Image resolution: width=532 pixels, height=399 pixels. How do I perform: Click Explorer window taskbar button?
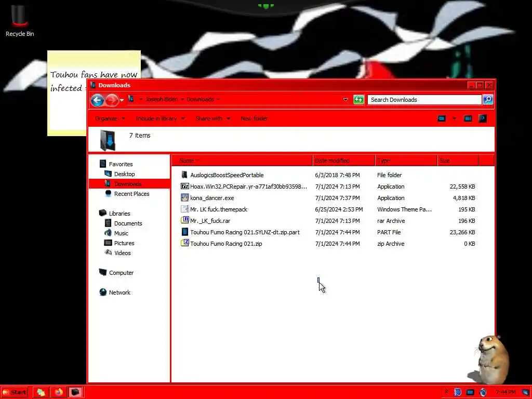click(x=75, y=392)
